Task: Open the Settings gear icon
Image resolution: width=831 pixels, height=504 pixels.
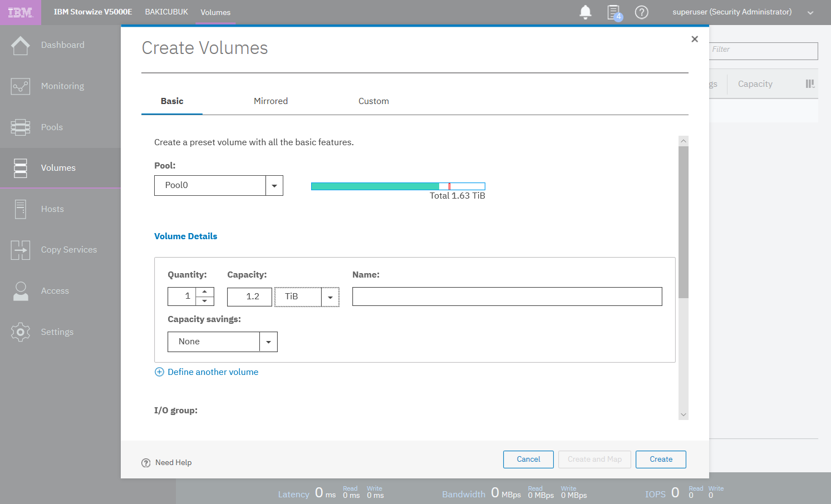Action: 21,332
